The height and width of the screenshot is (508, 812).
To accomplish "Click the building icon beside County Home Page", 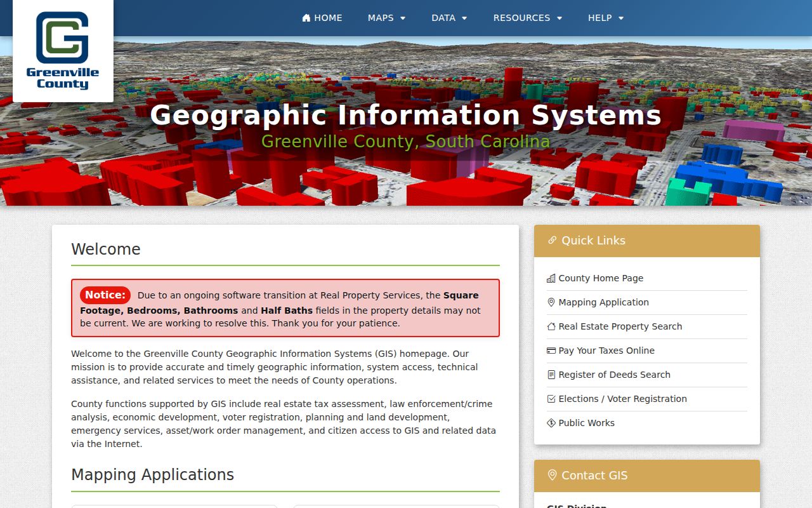I will (551, 278).
